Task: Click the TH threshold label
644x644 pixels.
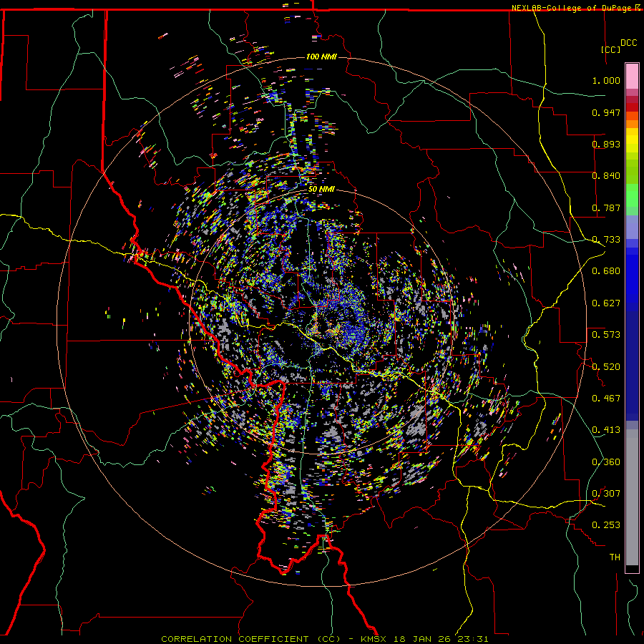Action: click(x=615, y=557)
